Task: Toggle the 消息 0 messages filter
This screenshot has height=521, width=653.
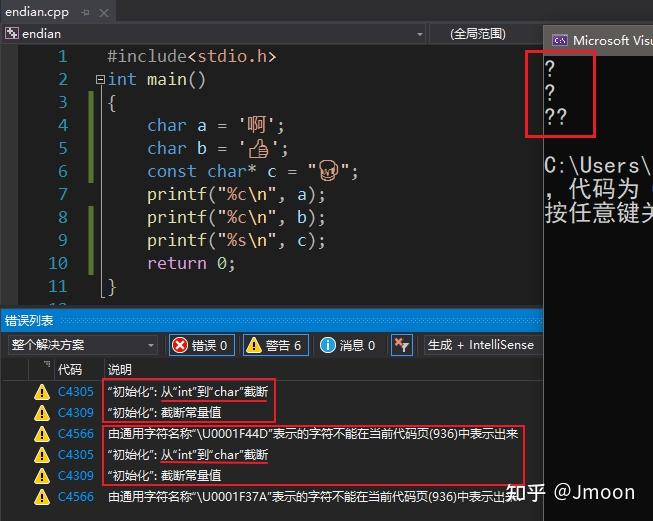Action: [x=349, y=345]
